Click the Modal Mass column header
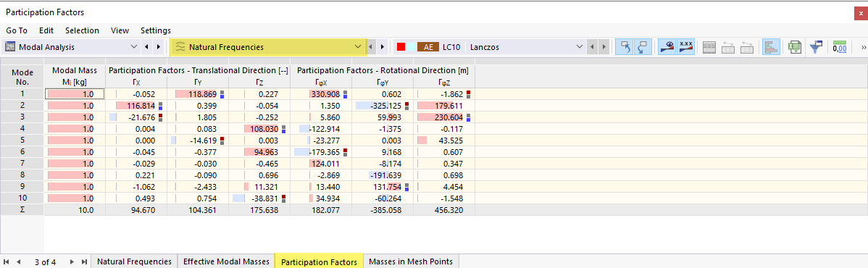The image size is (868, 268). [x=75, y=76]
